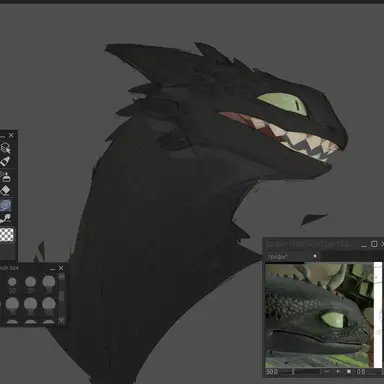Click the Brush Size panel scrollbar thumb

coord(61,296)
